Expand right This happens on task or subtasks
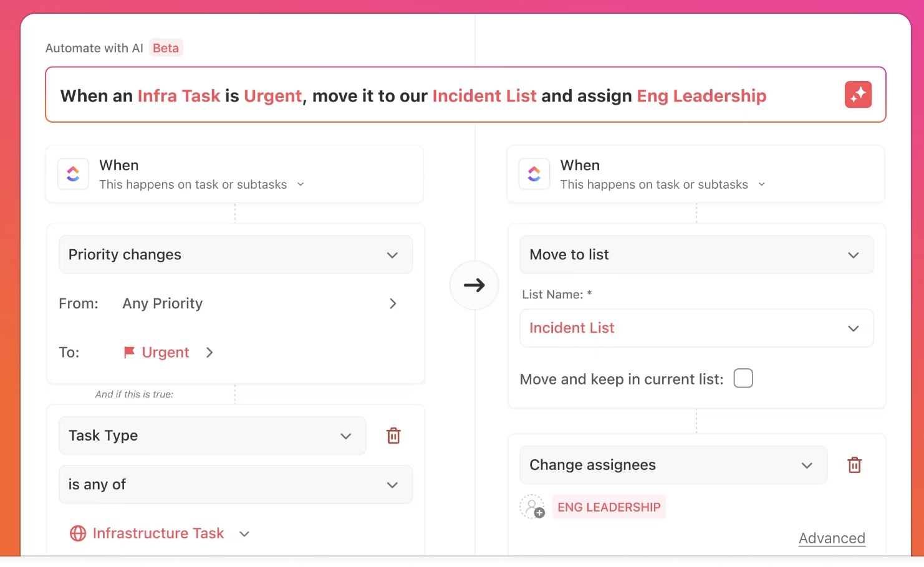 pos(762,184)
